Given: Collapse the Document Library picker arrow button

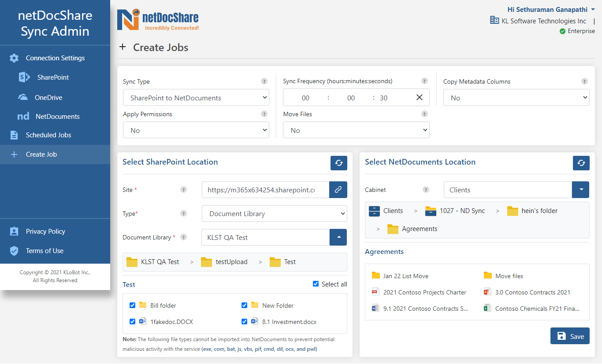Looking at the screenshot, I should pyautogui.click(x=338, y=237).
